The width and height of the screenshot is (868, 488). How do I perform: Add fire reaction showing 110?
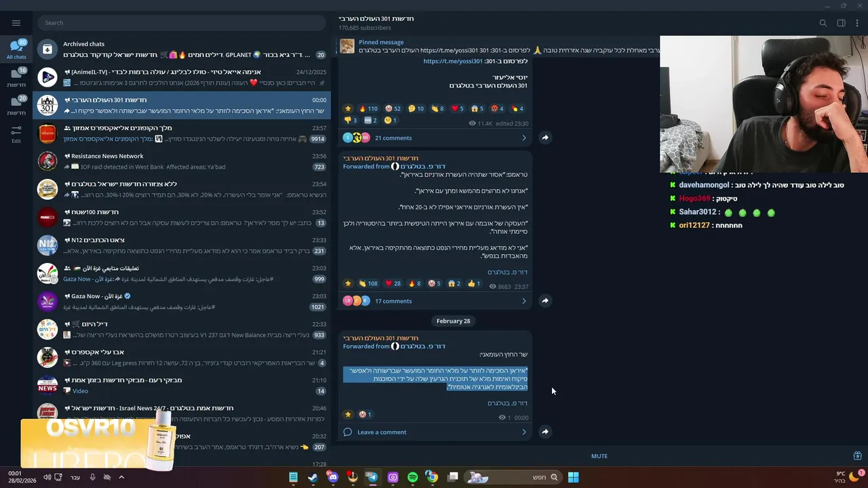click(369, 108)
